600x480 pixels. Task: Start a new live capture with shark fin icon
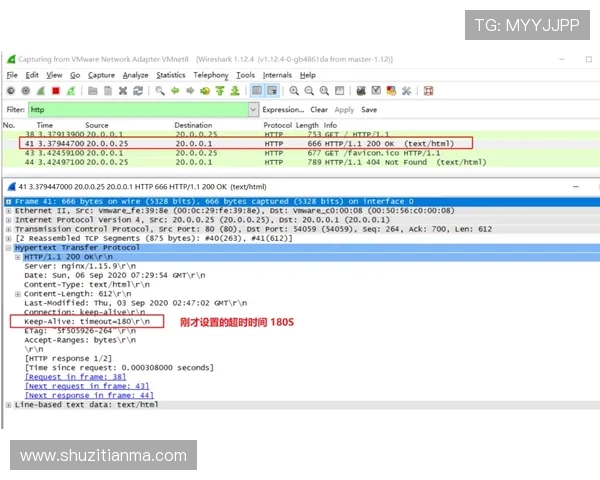coord(41,91)
